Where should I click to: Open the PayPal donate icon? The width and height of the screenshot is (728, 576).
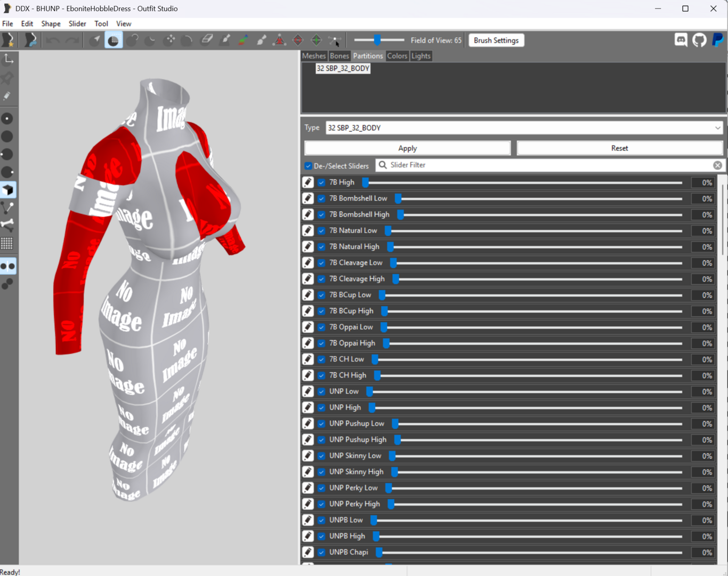point(718,40)
